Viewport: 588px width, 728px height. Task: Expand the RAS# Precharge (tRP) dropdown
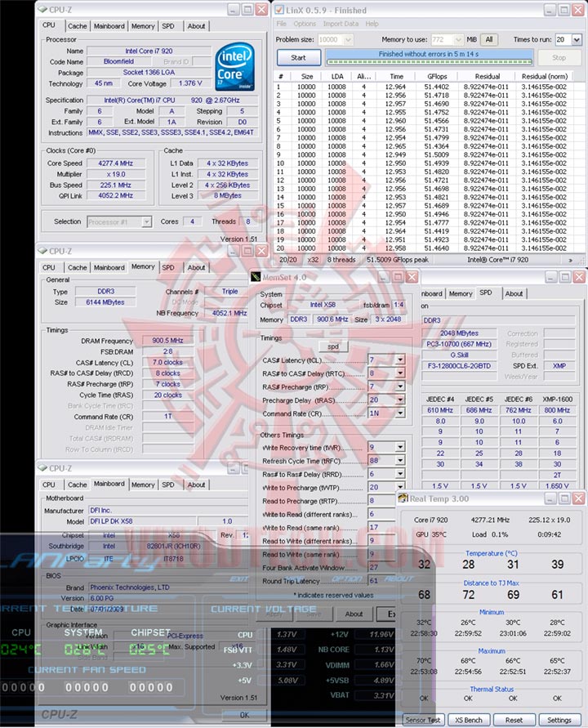400,386
